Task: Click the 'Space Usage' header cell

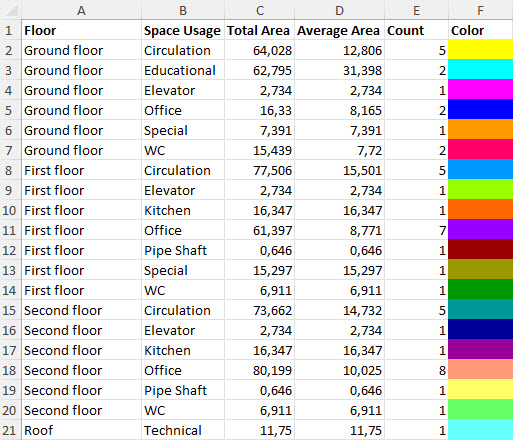Action: tap(183, 30)
